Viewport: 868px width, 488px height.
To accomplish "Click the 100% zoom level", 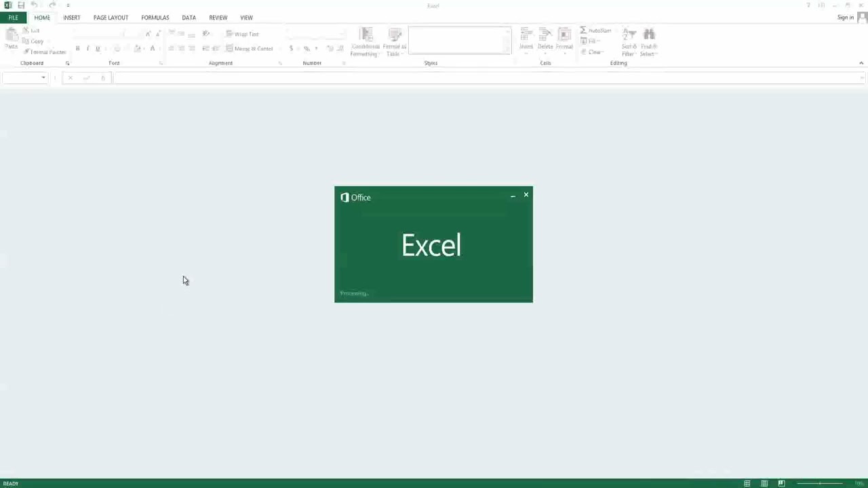I will click(x=859, y=483).
